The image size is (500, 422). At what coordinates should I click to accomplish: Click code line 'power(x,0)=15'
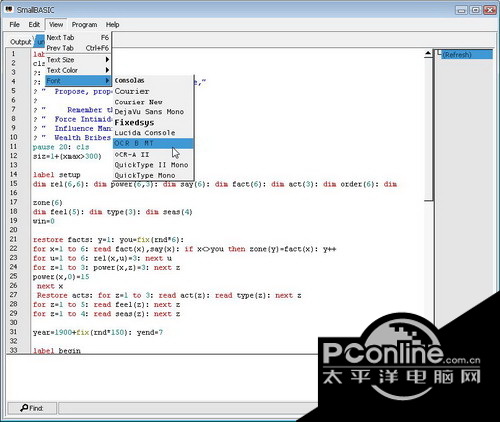click(61, 277)
